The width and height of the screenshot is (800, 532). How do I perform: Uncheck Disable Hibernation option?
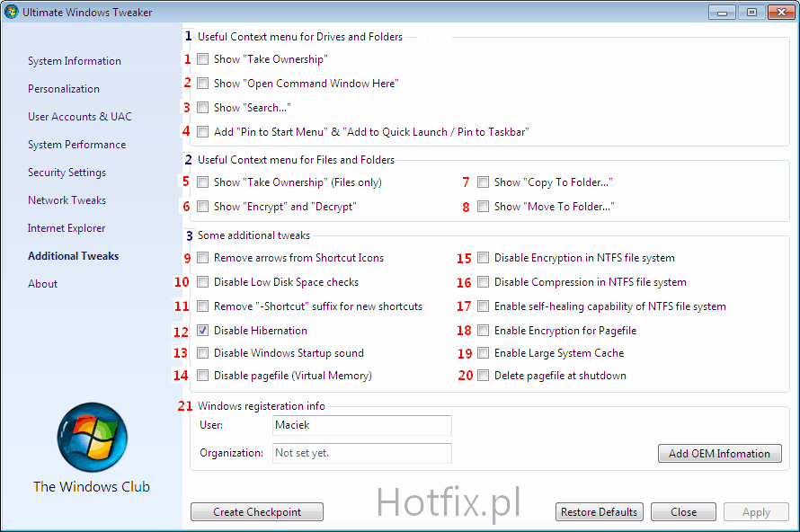[203, 331]
